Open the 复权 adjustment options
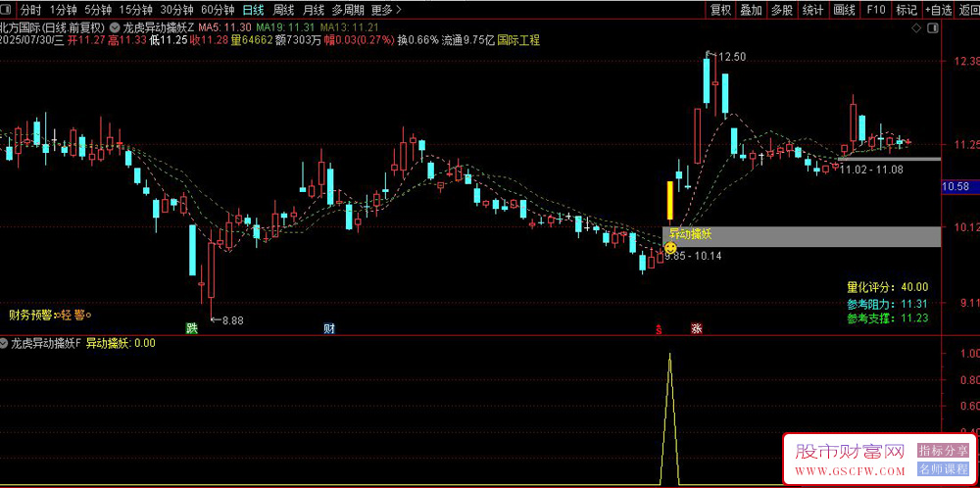This screenshot has width=980, height=488. [720, 10]
